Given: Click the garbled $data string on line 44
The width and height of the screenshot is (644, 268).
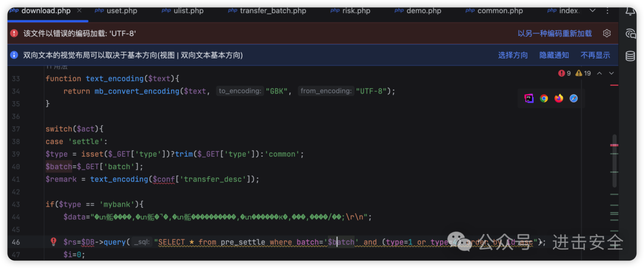Looking at the screenshot, I should (228, 217).
